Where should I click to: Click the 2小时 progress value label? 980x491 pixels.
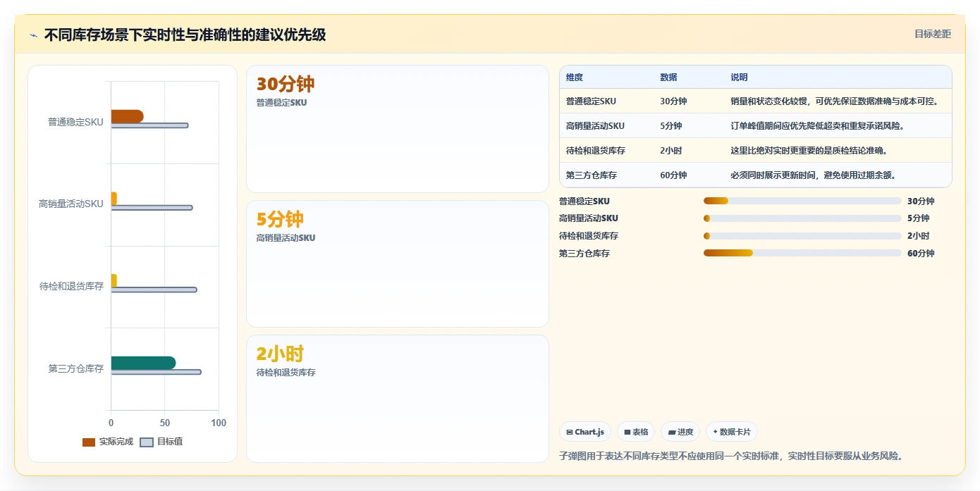tap(918, 236)
